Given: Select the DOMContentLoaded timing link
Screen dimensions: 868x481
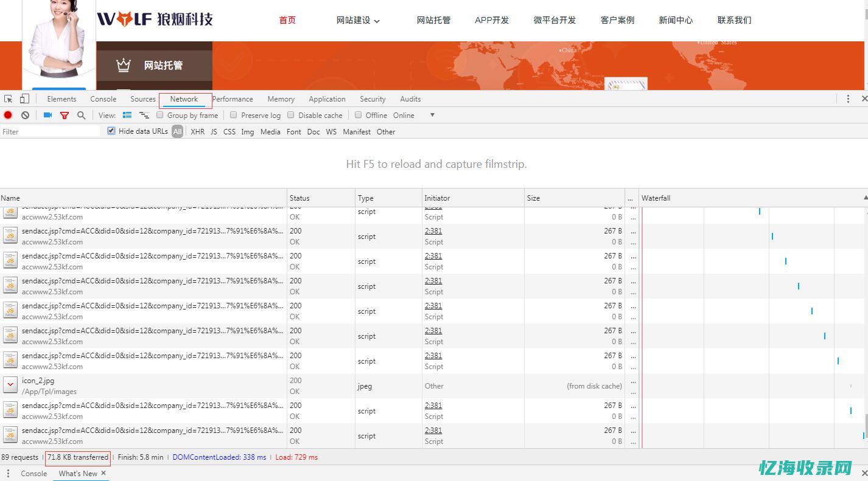Looking at the screenshot, I should tap(219, 457).
